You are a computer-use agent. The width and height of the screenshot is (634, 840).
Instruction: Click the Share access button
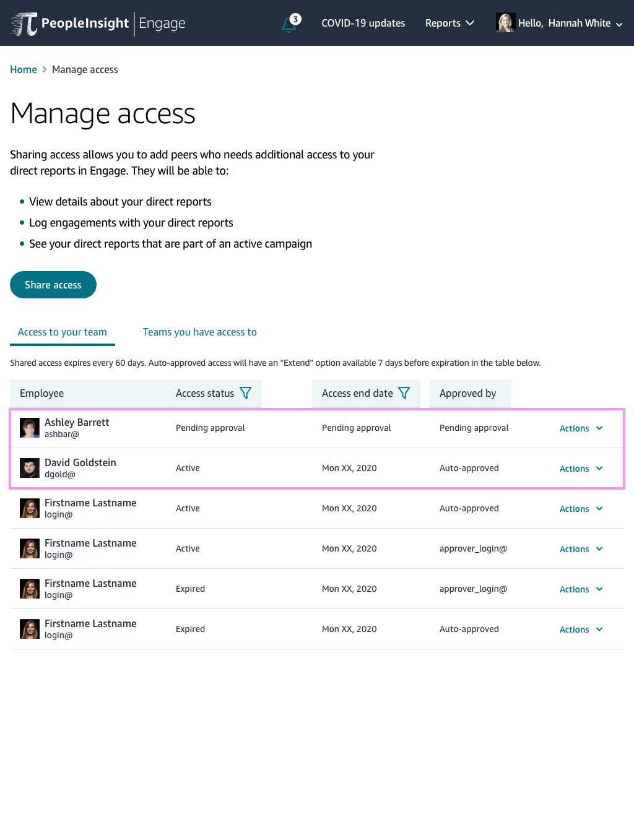53,285
